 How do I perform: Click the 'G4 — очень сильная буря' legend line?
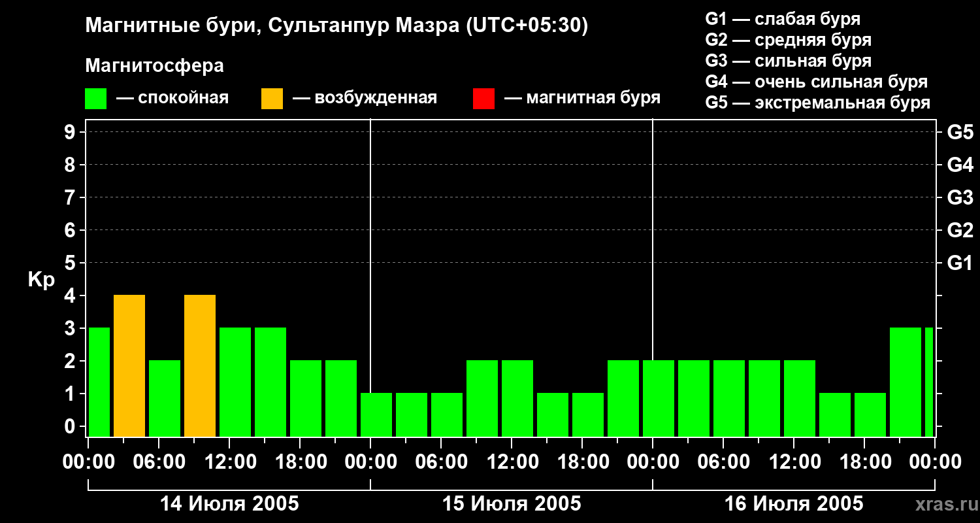(x=816, y=82)
